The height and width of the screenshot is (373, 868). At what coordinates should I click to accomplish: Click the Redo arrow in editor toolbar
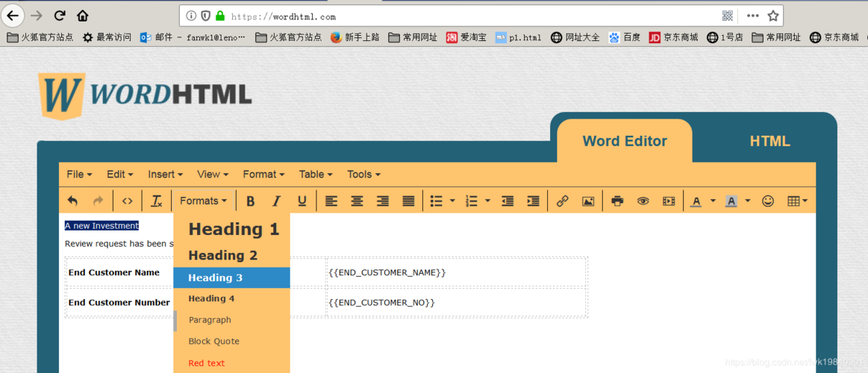98,201
